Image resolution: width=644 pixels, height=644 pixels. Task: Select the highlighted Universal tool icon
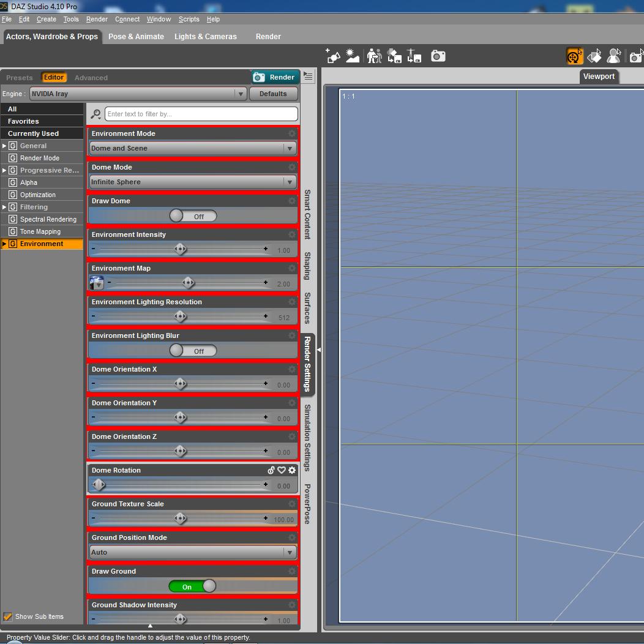click(575, 56)
